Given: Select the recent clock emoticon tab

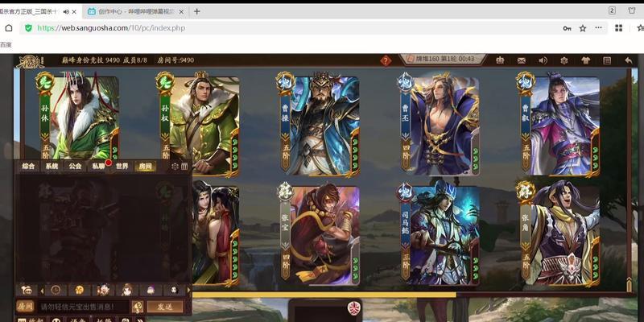Looking at the screenshot, I should click(56, 290).
